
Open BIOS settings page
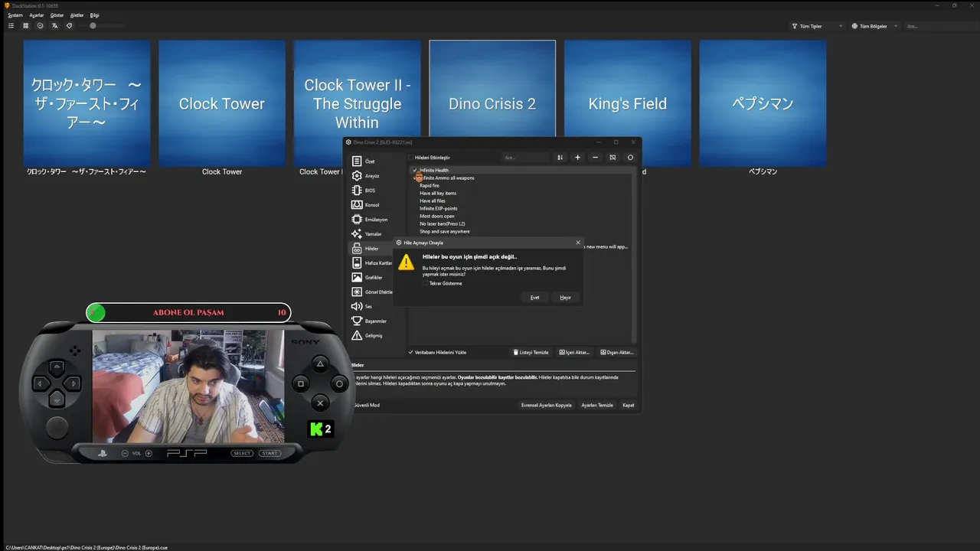click(370, 191)
